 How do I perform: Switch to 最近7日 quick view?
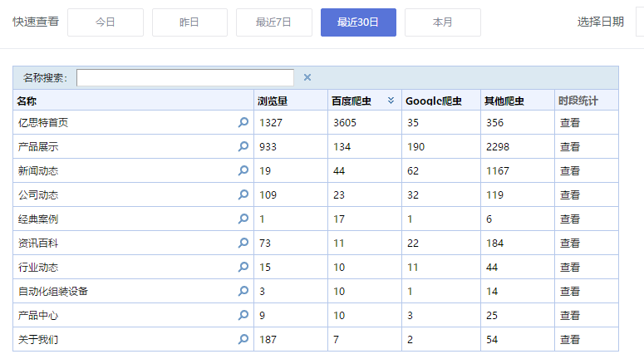point(274,22)
